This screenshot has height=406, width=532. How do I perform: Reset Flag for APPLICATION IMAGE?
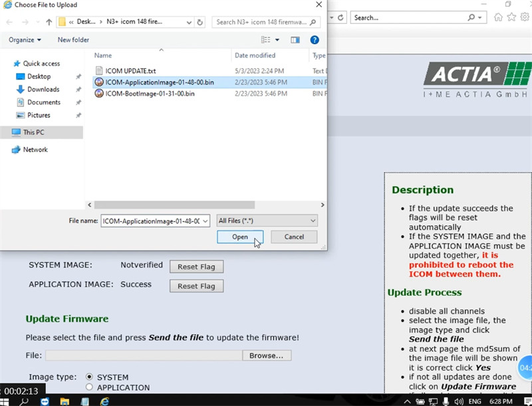[196, 286]
